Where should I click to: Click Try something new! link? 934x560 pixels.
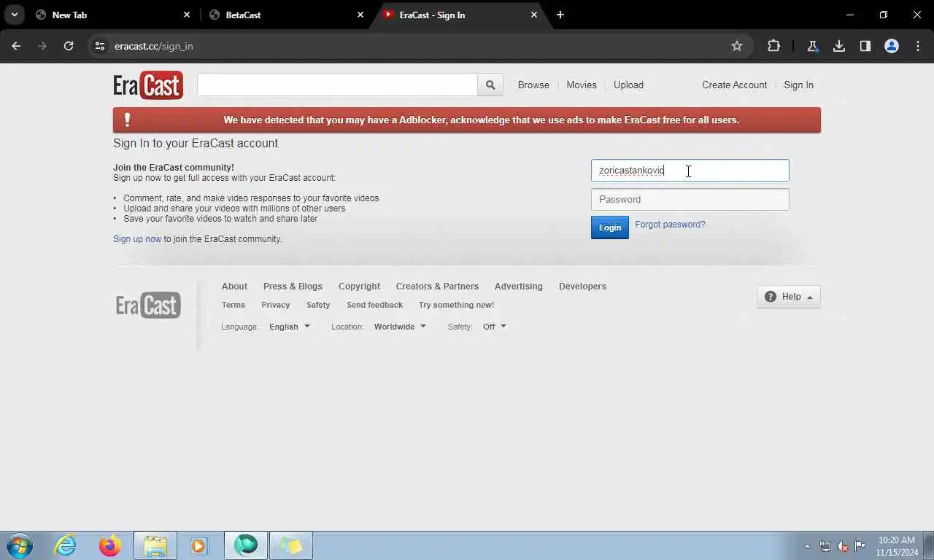tap(456, 305)
